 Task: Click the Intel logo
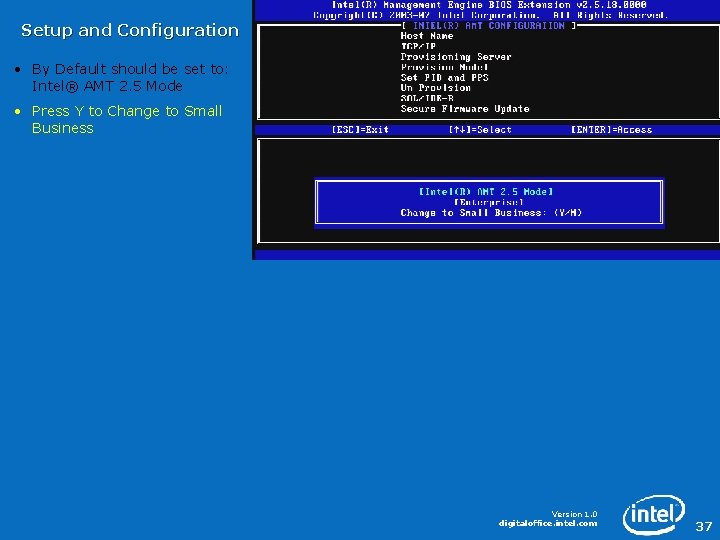click(x=653, y=514)
